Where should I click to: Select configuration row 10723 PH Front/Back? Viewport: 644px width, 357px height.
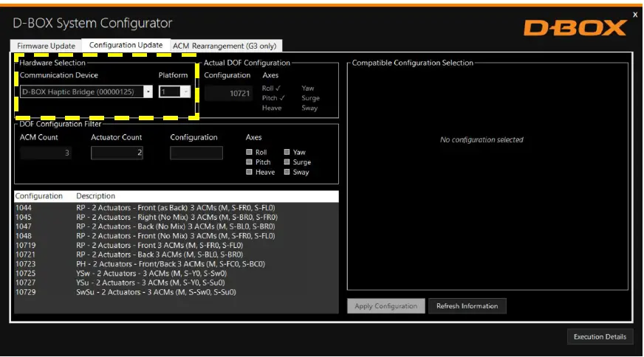177,264
